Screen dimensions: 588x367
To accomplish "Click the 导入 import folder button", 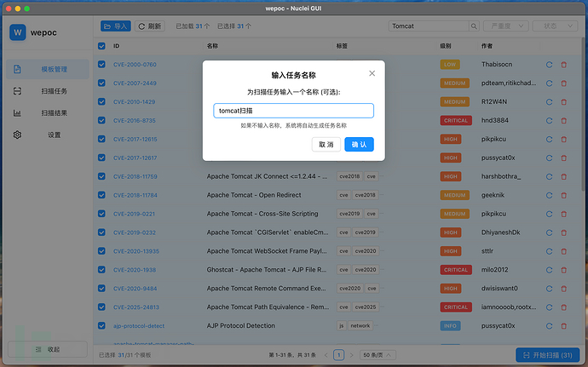I will pyautogui.click(x=116, y=26).
